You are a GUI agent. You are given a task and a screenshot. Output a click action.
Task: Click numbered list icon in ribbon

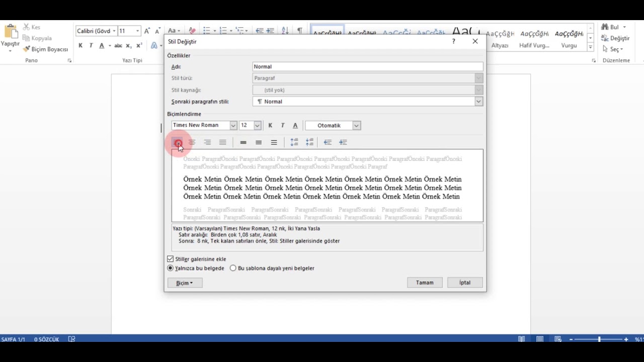click(x=223, y=31)
